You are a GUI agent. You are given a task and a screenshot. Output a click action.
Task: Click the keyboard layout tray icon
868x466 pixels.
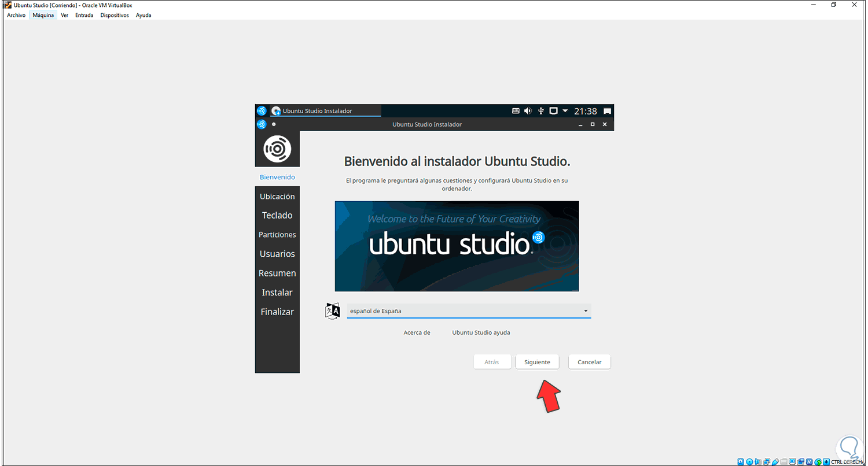516,110
